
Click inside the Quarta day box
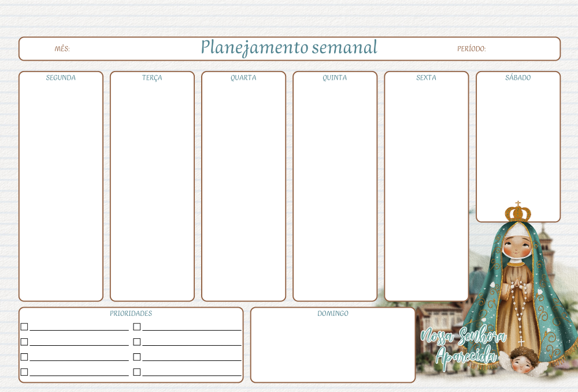(243, 191)
